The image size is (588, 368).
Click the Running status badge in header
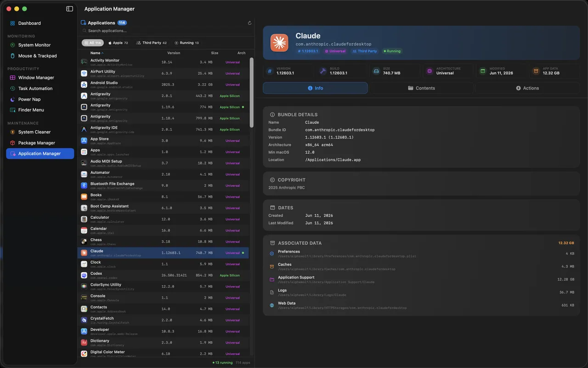tap(392, 51)
